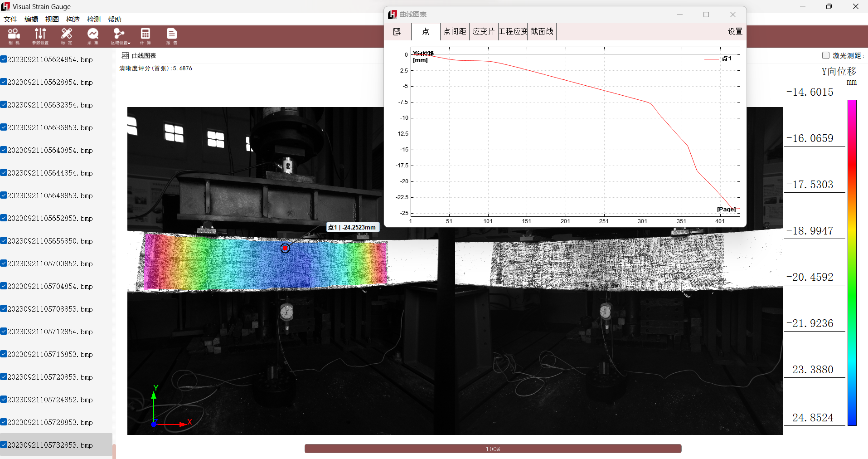
Task: Open the 视图 menu
Action: pos(52,19)
